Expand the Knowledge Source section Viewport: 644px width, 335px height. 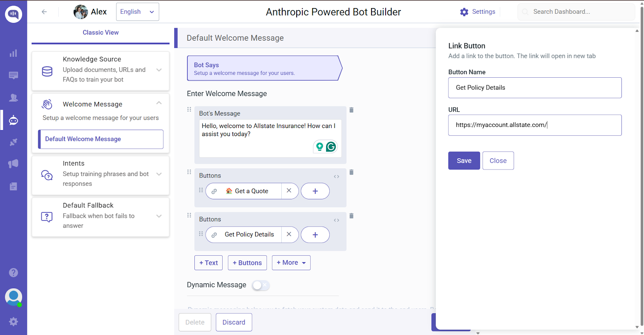tap(159, 70)
